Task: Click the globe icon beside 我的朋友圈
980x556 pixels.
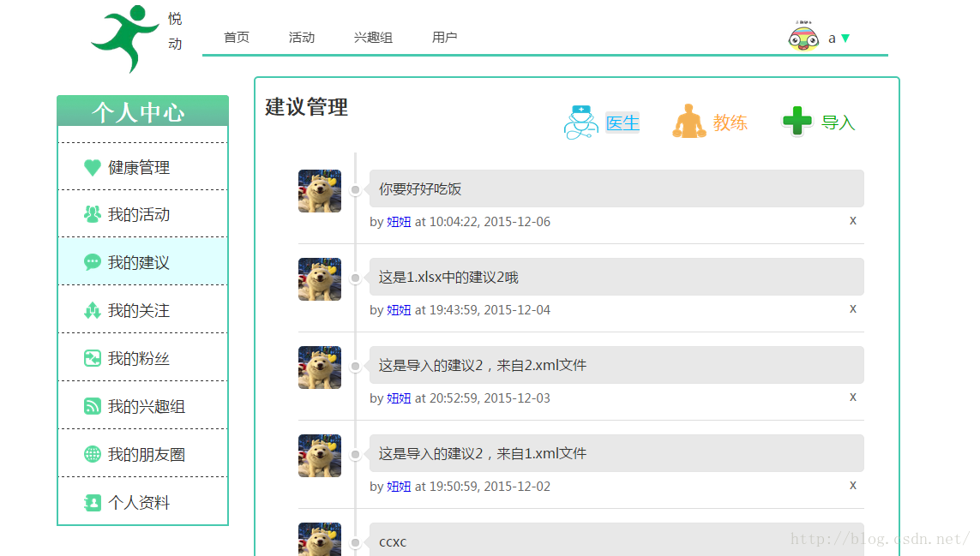Action: coord(93,454)
